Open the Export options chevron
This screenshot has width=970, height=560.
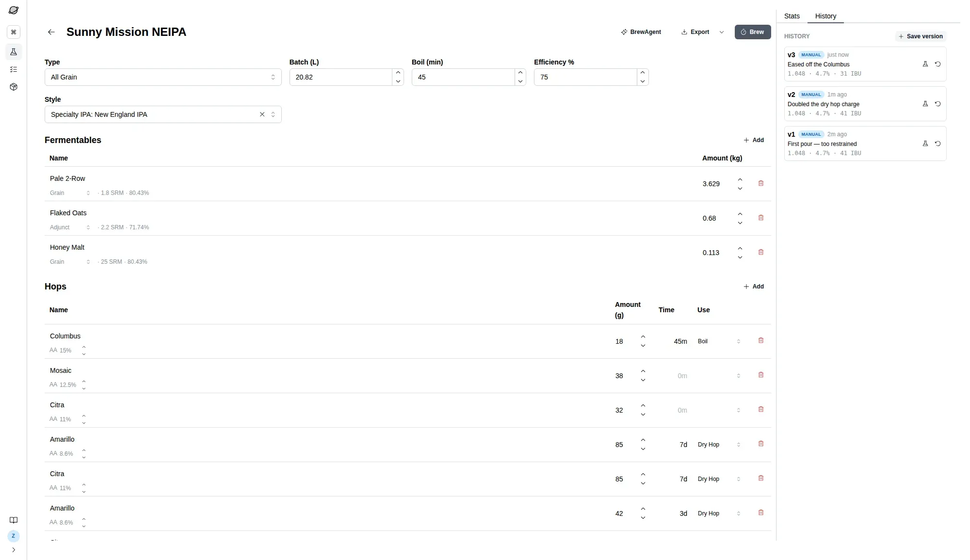coord(722,32)
